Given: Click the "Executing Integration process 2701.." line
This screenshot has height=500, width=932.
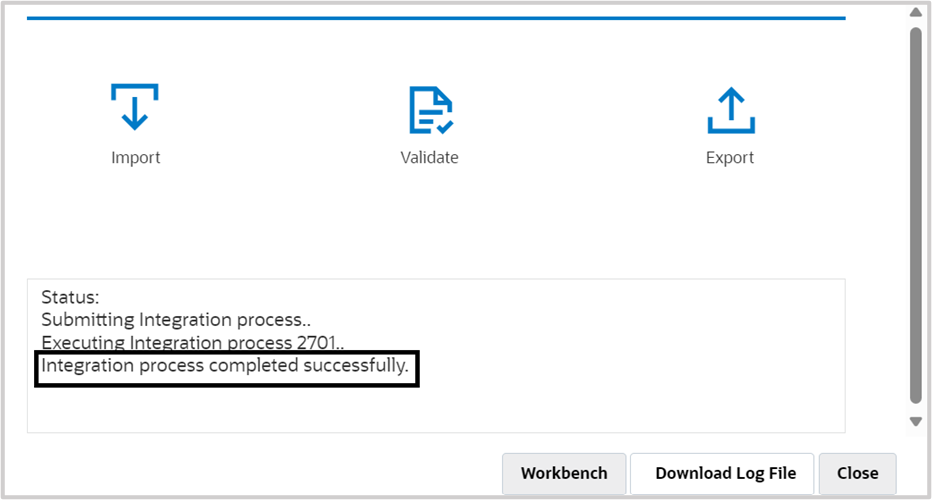Looking at the screenshot, I should (x=191, y=343).
